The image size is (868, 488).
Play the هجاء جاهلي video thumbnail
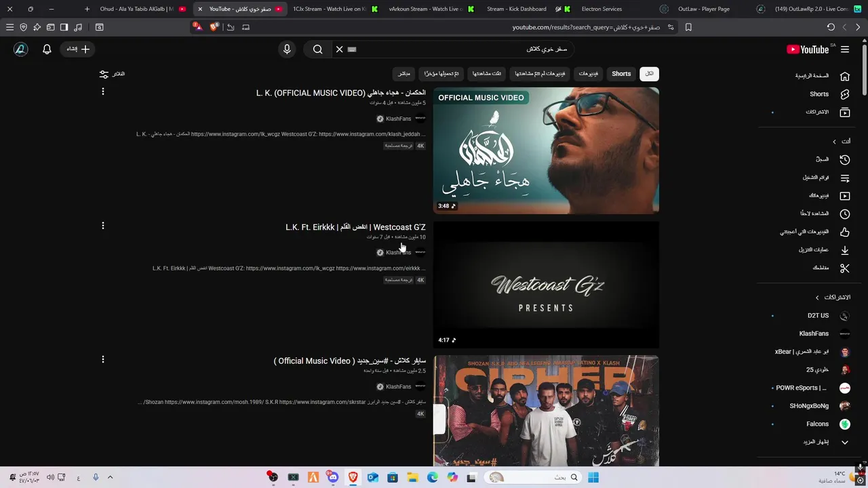(546, 150)
